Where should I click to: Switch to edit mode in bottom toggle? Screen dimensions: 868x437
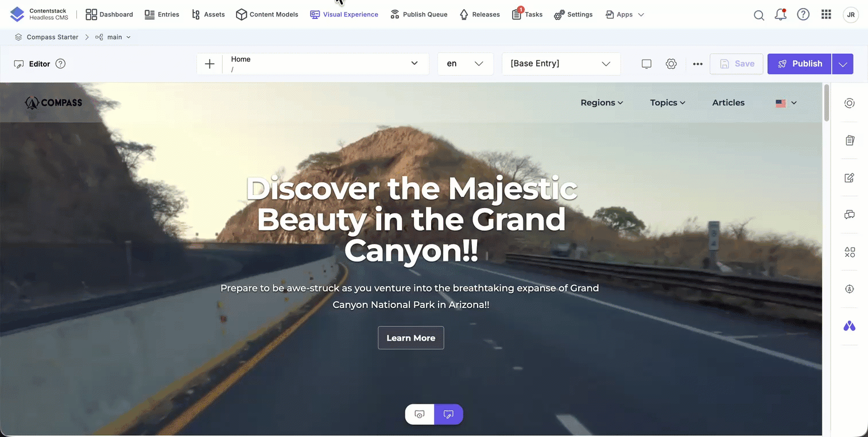tap(449, 415)
